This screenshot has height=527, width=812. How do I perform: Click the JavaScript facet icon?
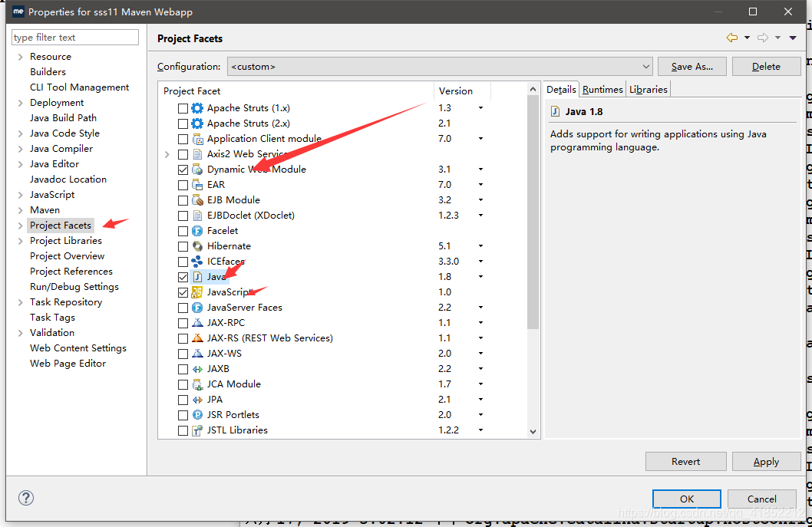[x=197, y=292]
